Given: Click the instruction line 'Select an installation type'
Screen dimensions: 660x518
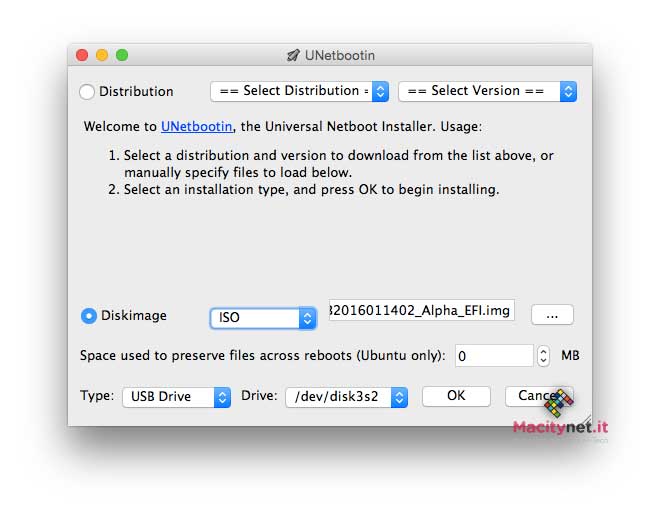Looking at the screenshot, I should pos(303,190).
